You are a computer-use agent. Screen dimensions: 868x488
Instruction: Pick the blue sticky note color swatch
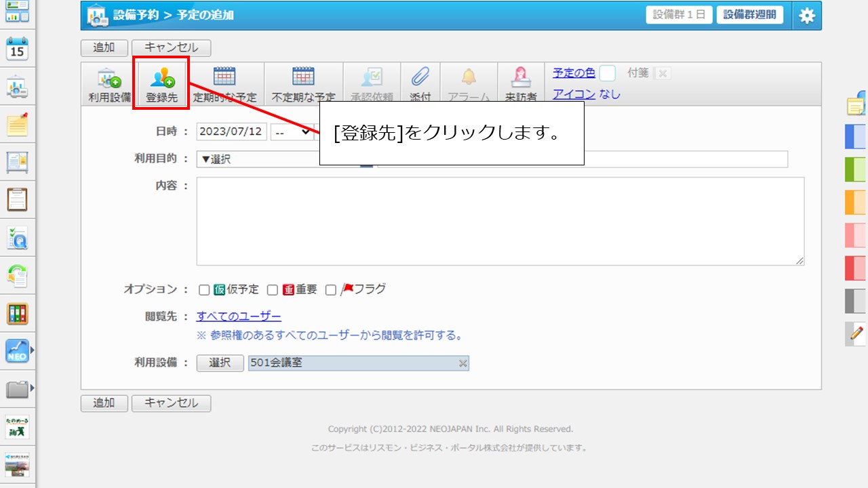click(856, 137)
